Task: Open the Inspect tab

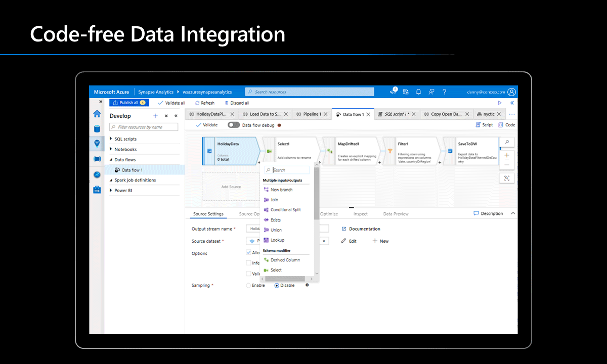Action: pyautogui.click(x=360, y=213)
